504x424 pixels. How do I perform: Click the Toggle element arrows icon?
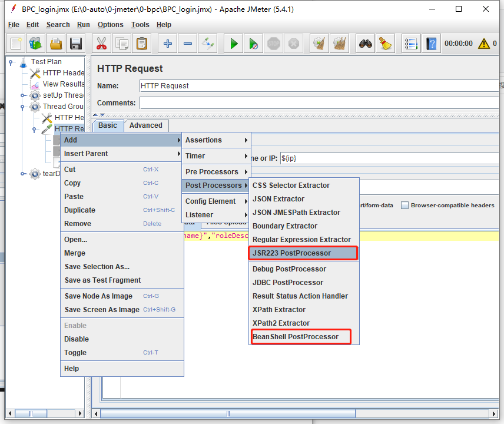coord(208,44)
